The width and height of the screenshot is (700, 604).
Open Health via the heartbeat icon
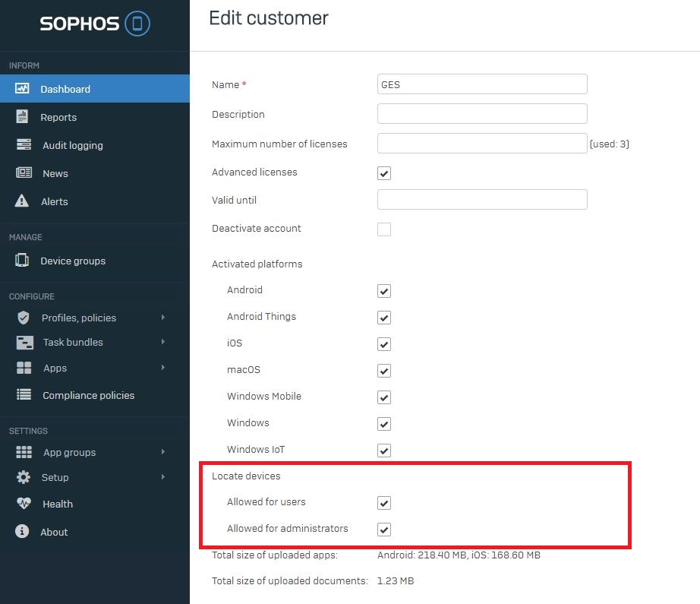pos(24,504)
